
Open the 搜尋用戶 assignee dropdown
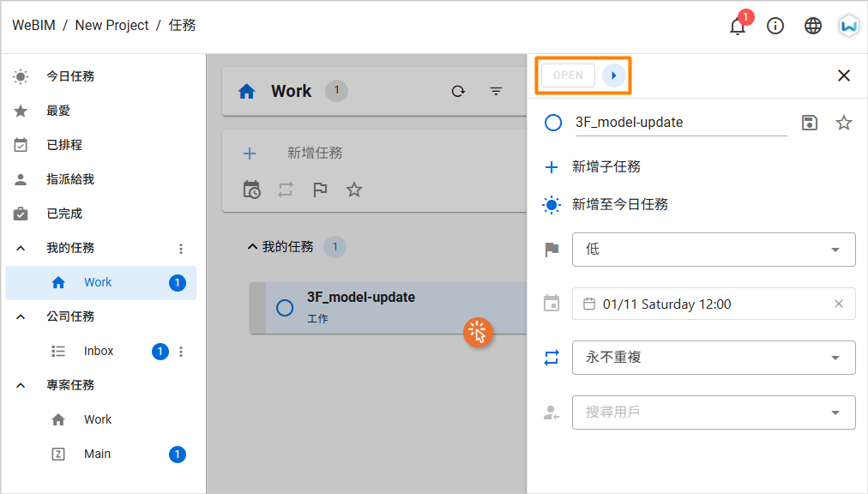714,412
